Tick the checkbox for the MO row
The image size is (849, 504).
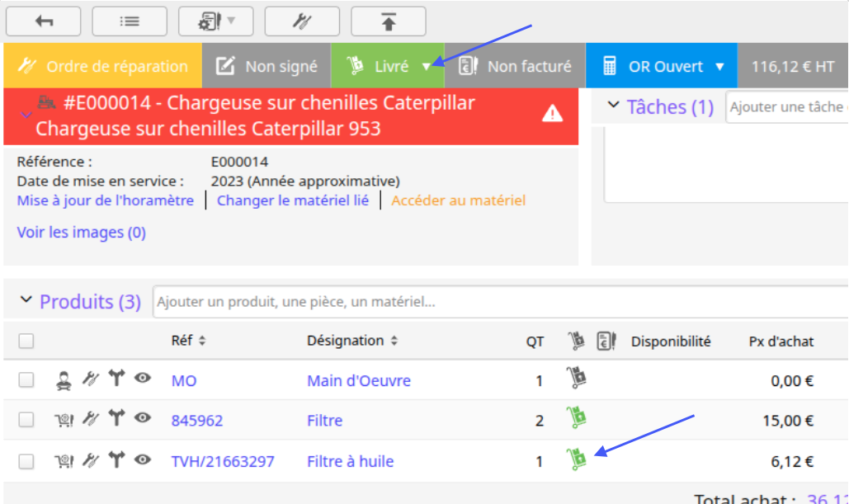(26, 380)
